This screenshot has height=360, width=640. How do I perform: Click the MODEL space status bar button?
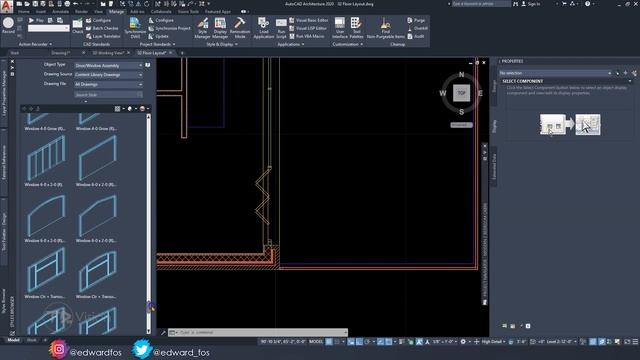[x=316, y=342]
